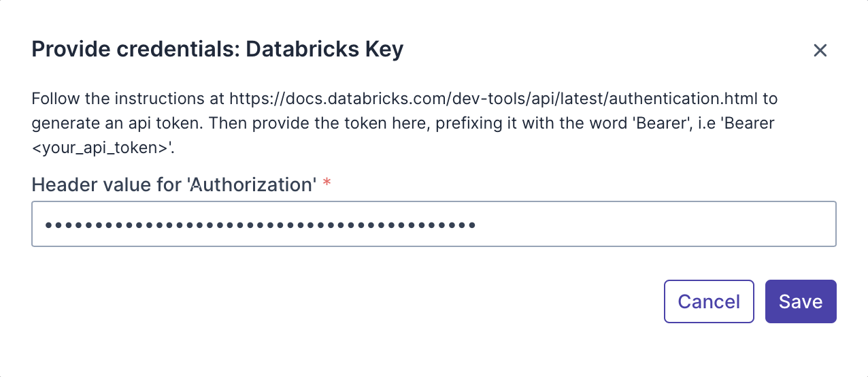Click the words 'Provide credentials:' in the title
Screen dimensions: 868x377
pyautogui.click(x=136, y=50)
